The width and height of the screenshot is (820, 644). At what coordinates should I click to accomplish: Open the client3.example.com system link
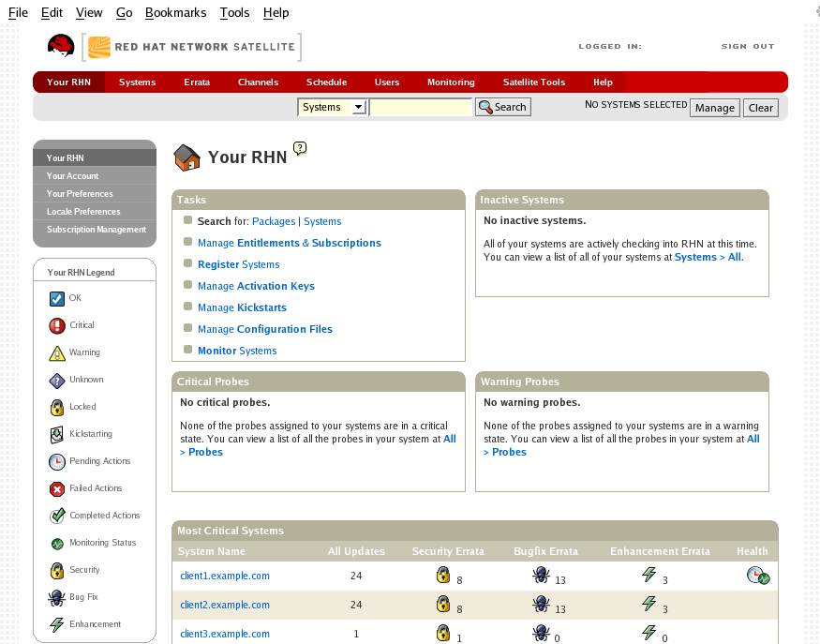225,634
